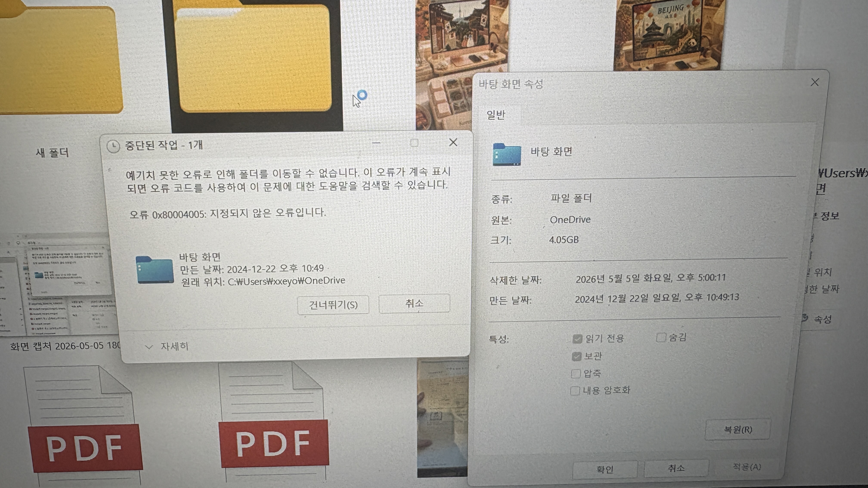Click the 4.05GB size value

[x=564, y=240]
